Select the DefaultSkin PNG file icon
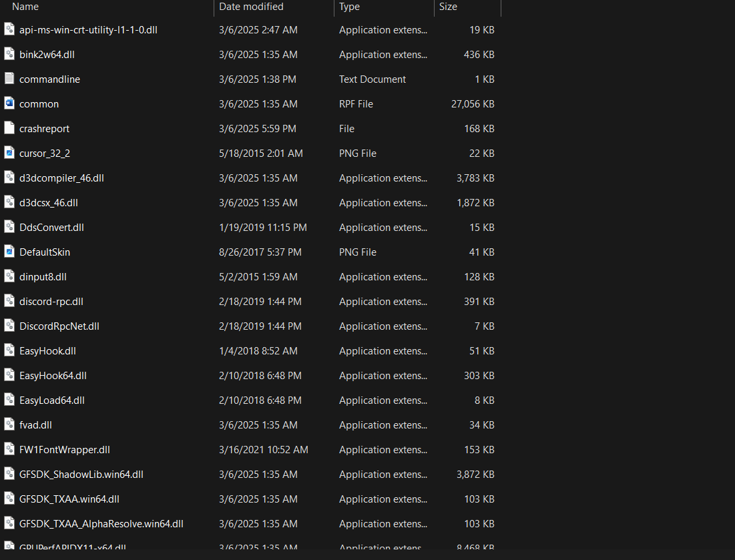The height and width of the screenshot is (560, 735). pyautogui.click(x=9, y=252)
